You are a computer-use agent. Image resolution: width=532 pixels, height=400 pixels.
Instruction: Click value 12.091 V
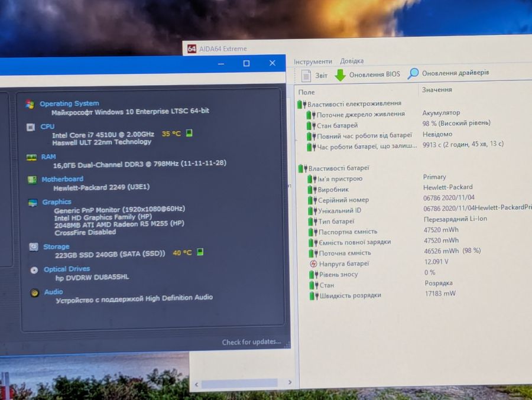click(436, 262)
